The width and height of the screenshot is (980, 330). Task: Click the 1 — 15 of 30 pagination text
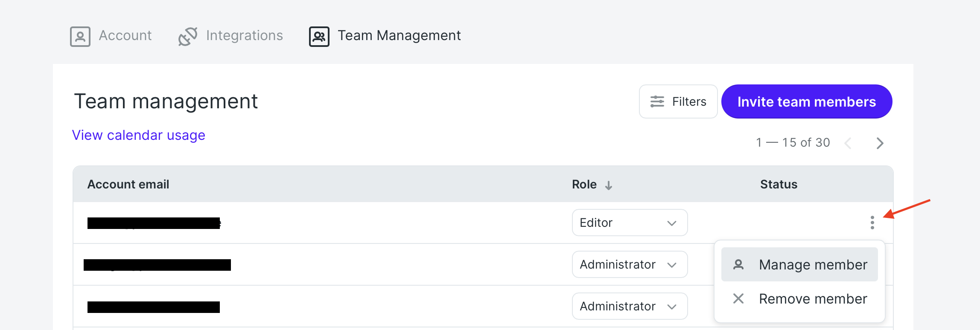tap(793, 142)
